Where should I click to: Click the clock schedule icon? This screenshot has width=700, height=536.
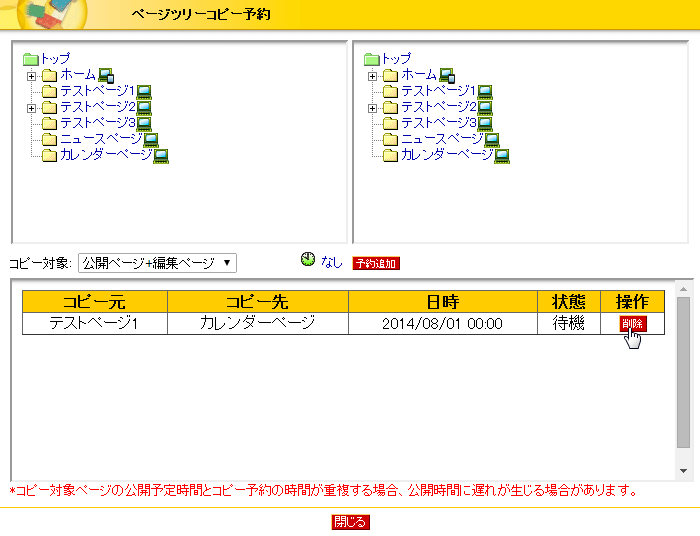point(308,259)
